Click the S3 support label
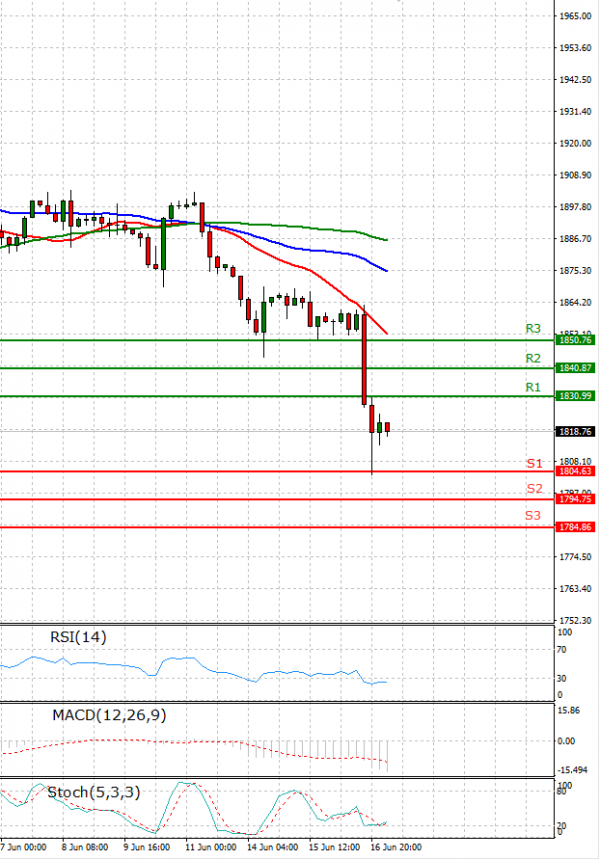Viewport: 600px width, 860px height. click(533, 516)
